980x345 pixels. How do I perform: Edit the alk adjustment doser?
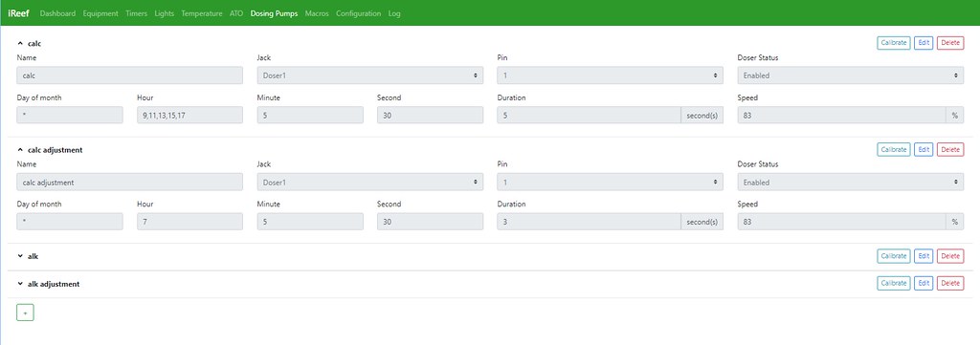[924, 283]
